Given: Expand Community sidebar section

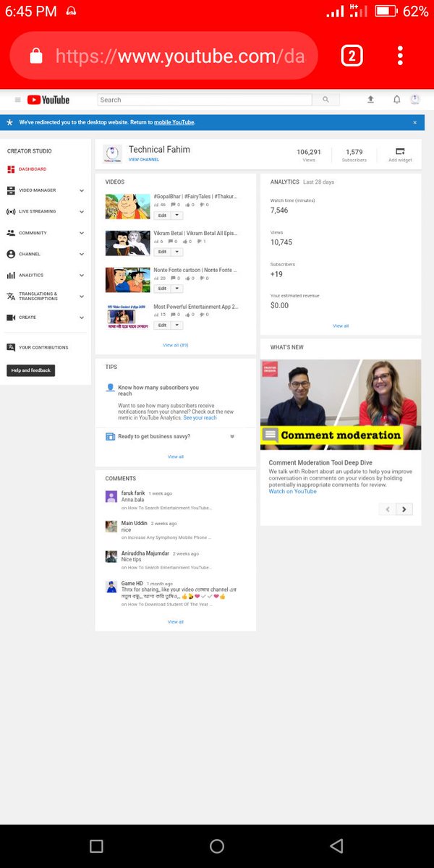Looking at the screenshot, I should click(x=82, y=233).
